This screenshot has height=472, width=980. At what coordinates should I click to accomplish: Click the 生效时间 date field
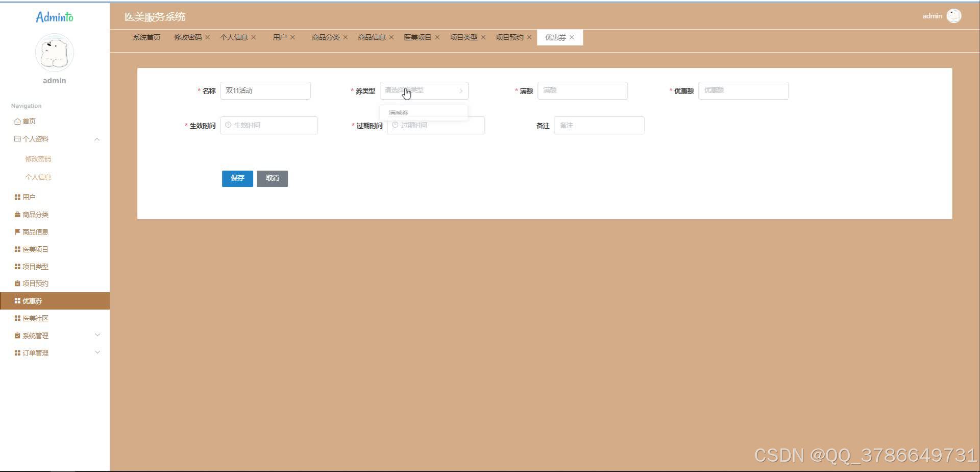[x=269, y=125]
